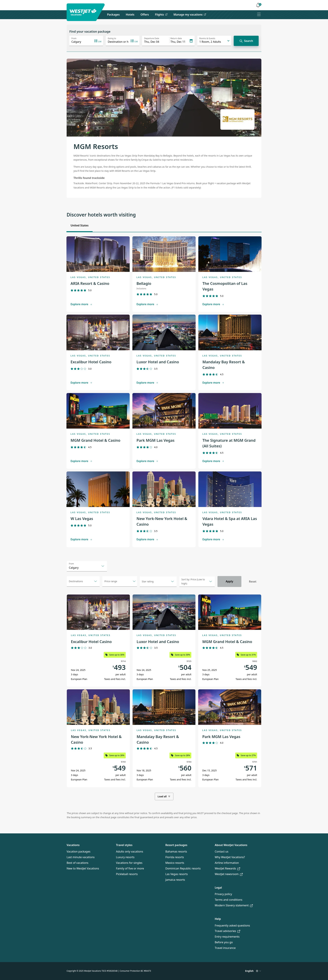This screenshot has width=328, height=980.
Task: Open Explore more for Mandalay Bay Resort
Action: pos(213,383)
